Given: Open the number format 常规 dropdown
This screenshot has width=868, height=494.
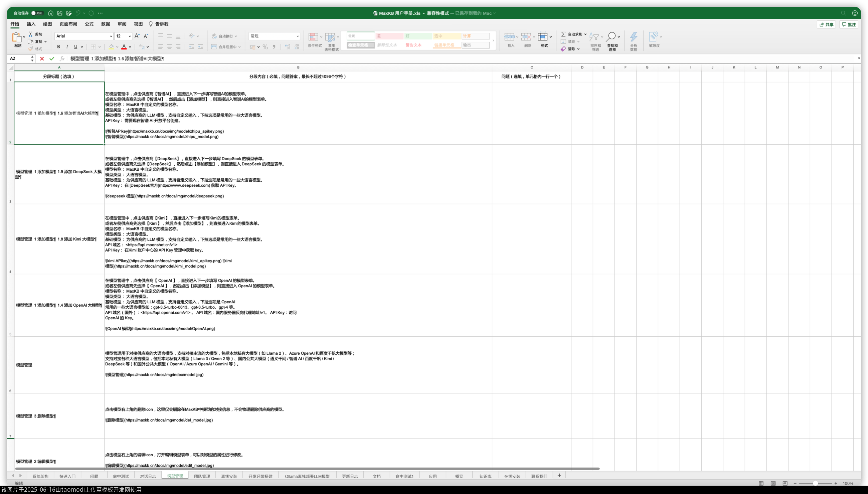Looking at the screenshot, I should [x=298, y=36].
